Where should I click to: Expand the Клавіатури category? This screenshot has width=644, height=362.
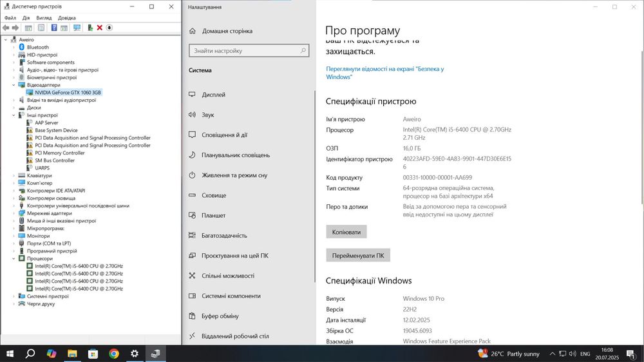point(14,176)
